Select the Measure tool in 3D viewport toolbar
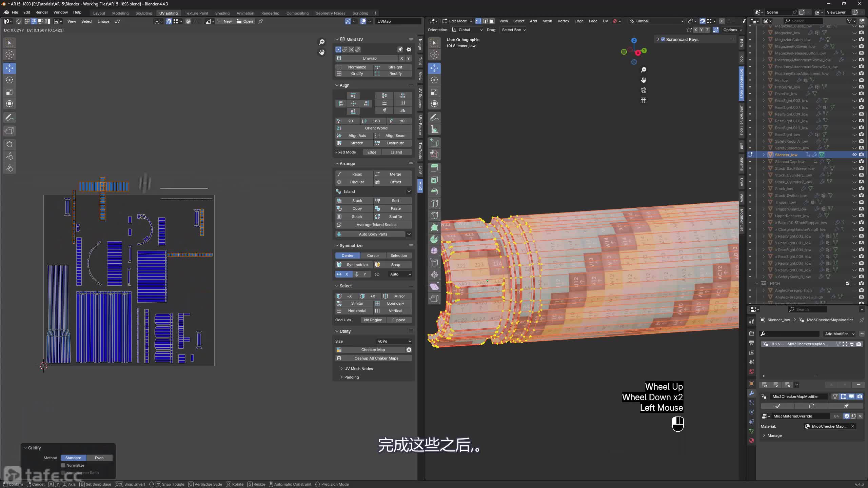This screenshot has height=488, width=868. (x=434, y=129)
